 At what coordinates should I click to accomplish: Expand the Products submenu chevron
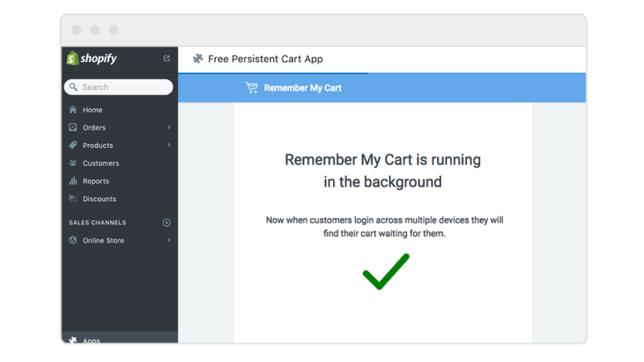169,145
